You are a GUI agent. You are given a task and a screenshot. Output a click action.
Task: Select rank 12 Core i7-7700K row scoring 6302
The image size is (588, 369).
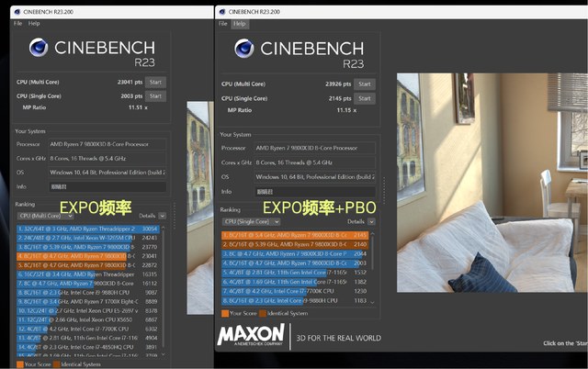click(88, 329)
